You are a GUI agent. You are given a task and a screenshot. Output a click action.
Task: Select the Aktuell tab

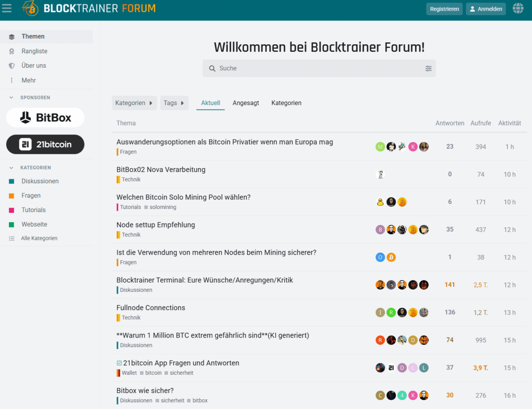pos(210,102)
